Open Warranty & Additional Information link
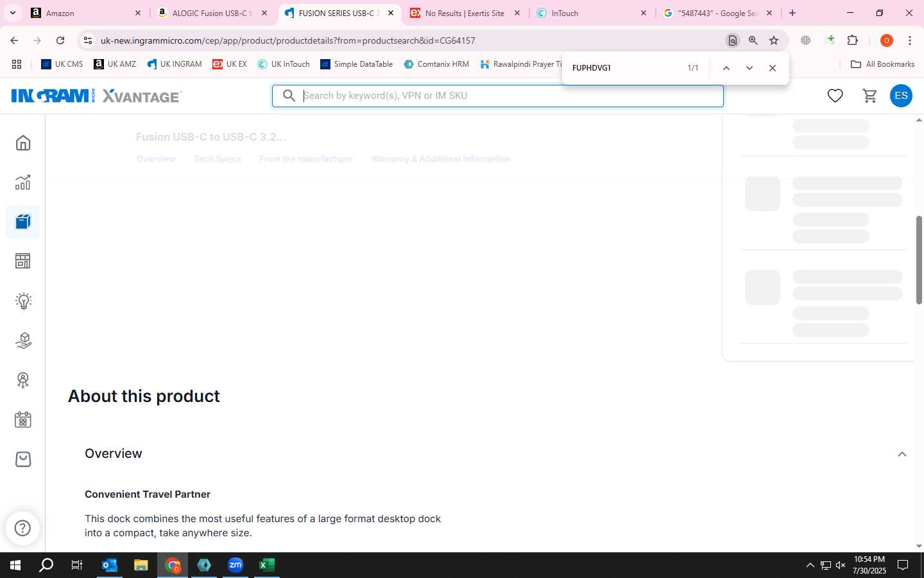Screen dimensions: 924x578 pos(441,159)
